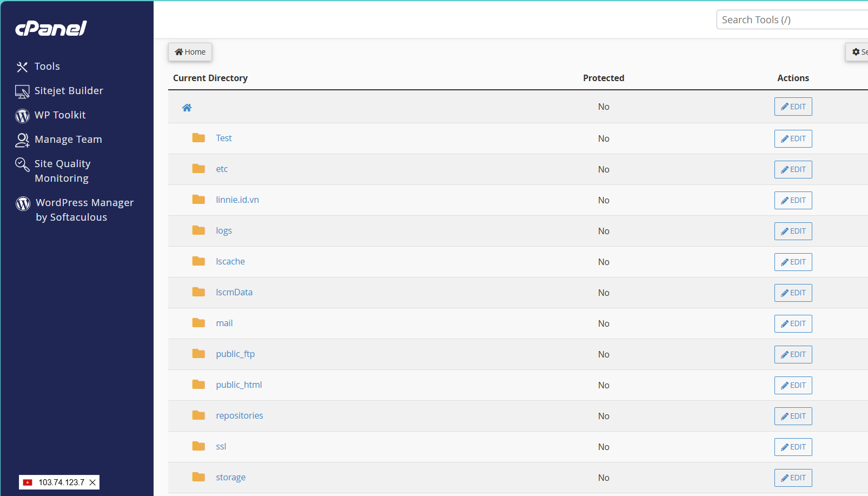Open the etc directory link
The width and height of the screenshot is (868, 496).
pos(222,169)
